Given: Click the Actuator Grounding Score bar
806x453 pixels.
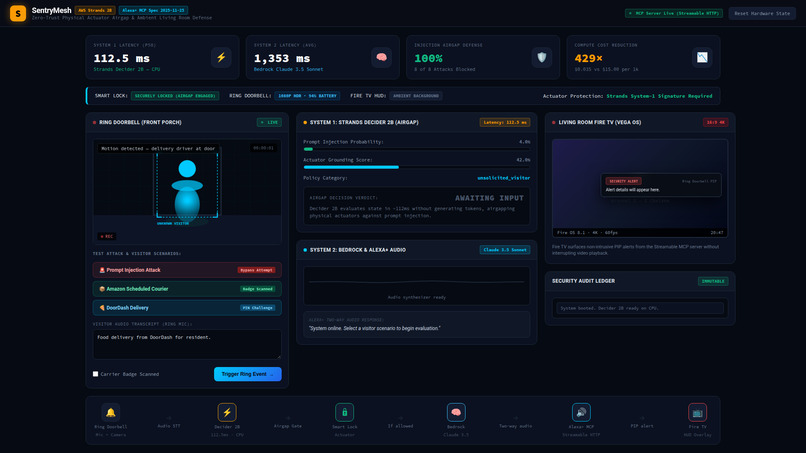Looking at the screenshot, I should [416, 167].
